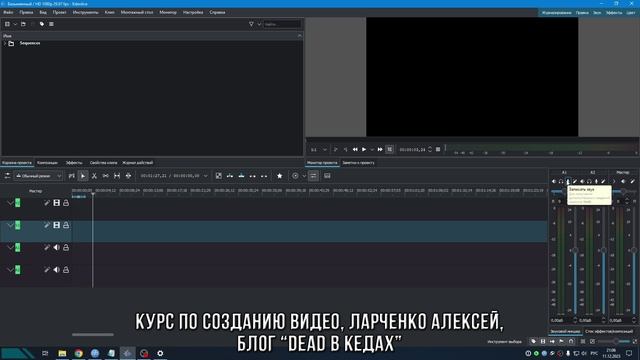Viewport: 640px width, 360px height.
Task: Mute the first audio track speaker icon
Action: (56, 247)
